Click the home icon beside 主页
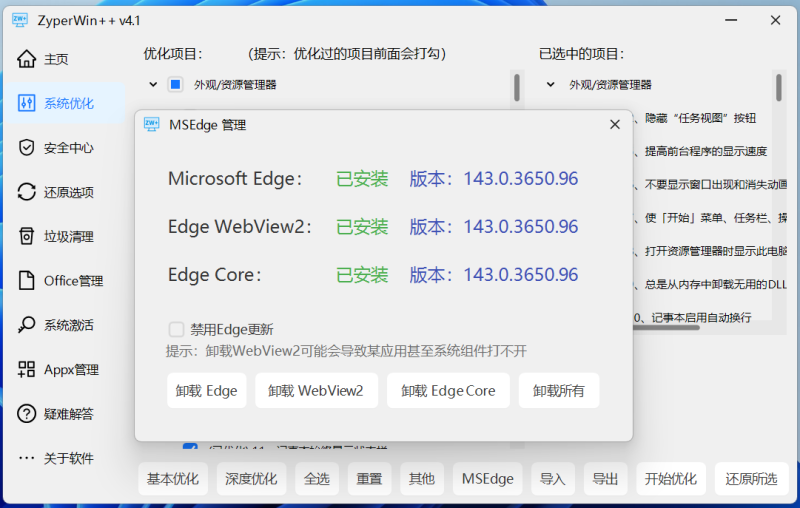Image resolution: width=800 pixels, height=508 pixels. tap(27, 59)
